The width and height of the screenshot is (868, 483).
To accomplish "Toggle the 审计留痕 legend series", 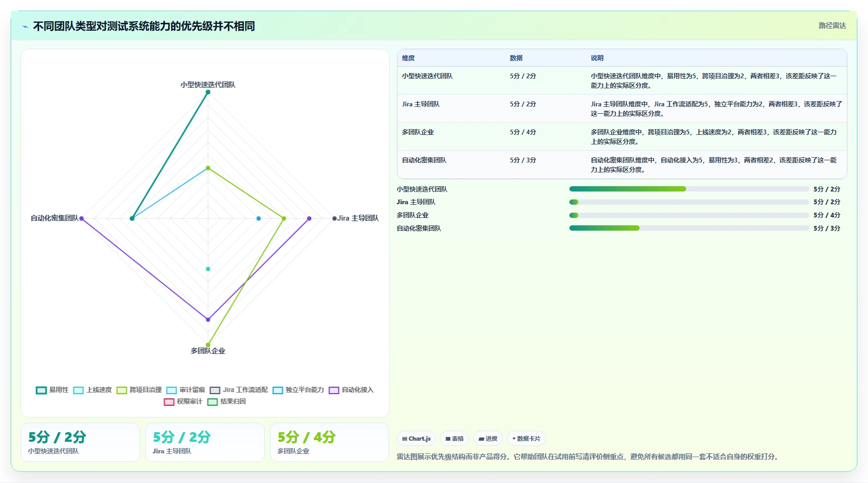I will pyautogui.click(x=186, y=390).
